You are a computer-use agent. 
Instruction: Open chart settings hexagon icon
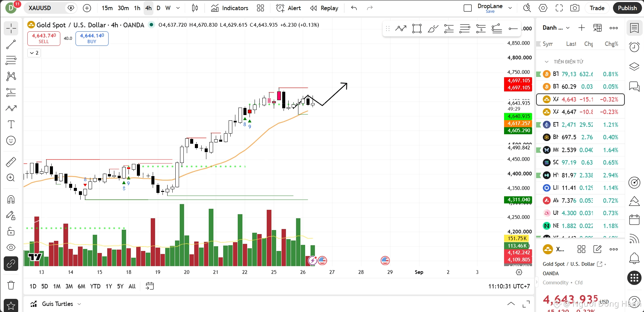tap(543, 8)
